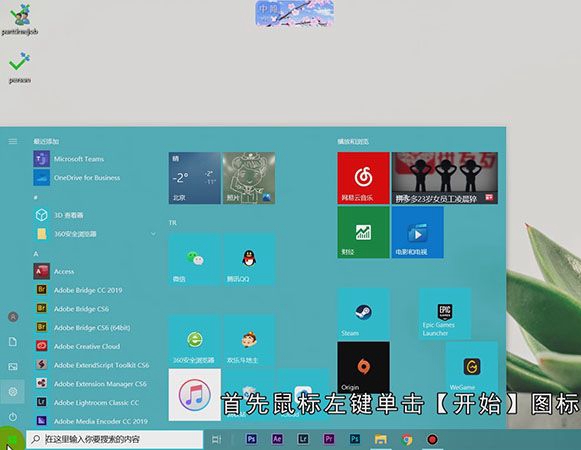The height and width of the screenshot is (450, 581).
Task: Click the # letter group header
Action: coord(36,198)
